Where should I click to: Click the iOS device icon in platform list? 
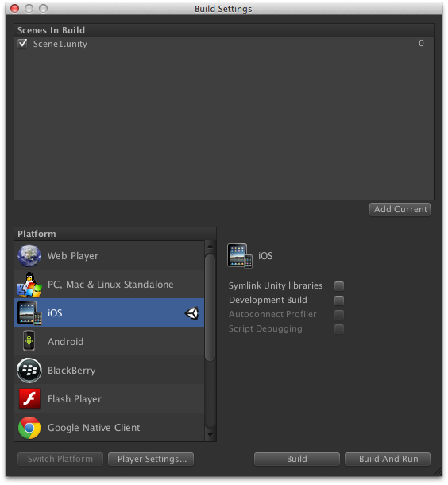point(29,312)
